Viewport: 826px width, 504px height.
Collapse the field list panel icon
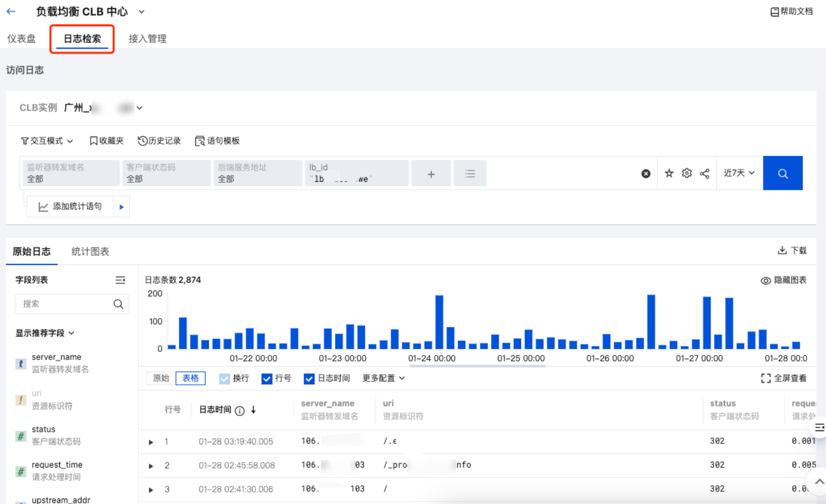click(x=120, y=280)
